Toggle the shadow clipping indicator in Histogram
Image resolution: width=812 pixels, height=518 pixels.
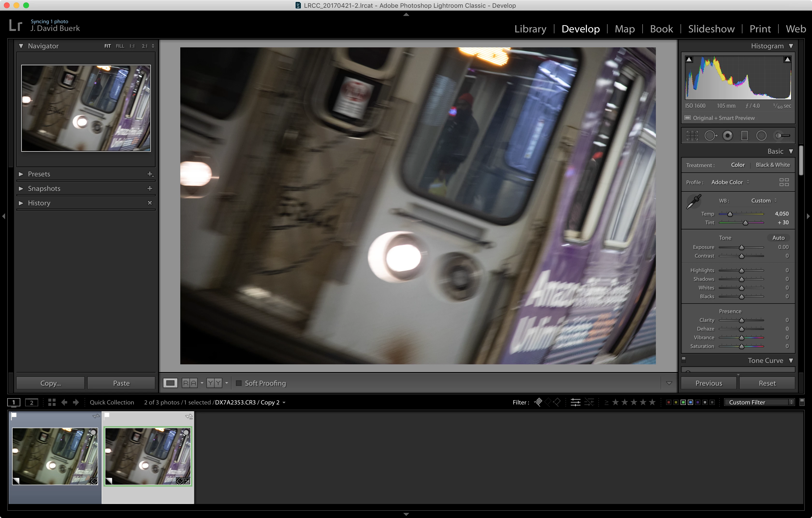tap(689, 60)
